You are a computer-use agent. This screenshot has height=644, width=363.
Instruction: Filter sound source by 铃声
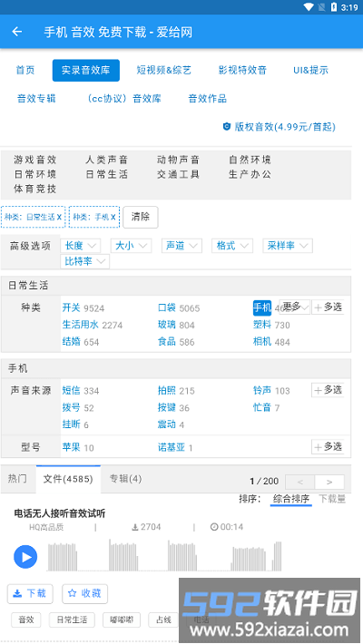pyautogui.click(x=262, y=391)
